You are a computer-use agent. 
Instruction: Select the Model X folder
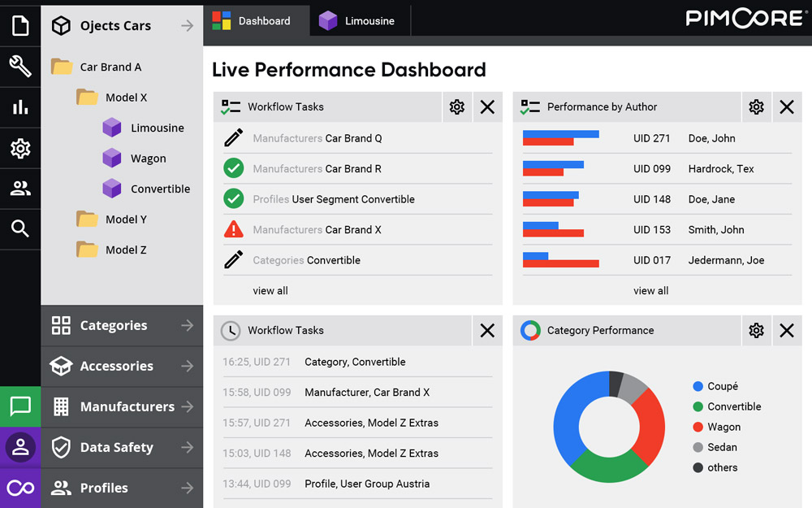coord(112,98)
